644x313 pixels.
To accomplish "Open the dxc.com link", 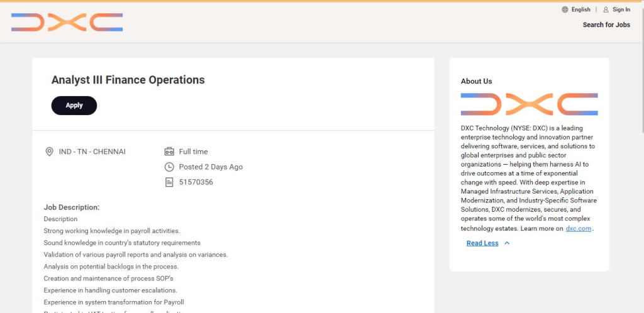I will point(579,229).
